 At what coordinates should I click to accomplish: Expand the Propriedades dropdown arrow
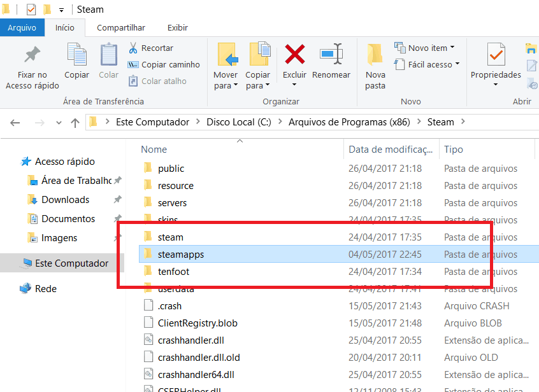pos(496,85)
